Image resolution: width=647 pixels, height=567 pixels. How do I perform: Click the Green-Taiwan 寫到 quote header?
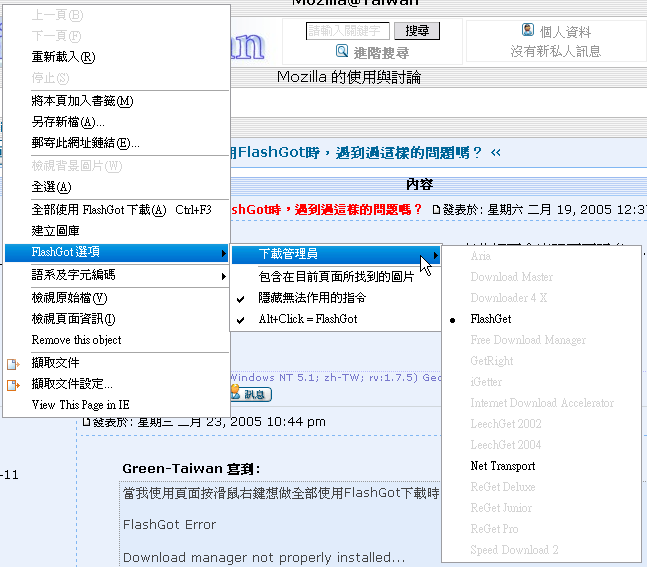(191, 469)
